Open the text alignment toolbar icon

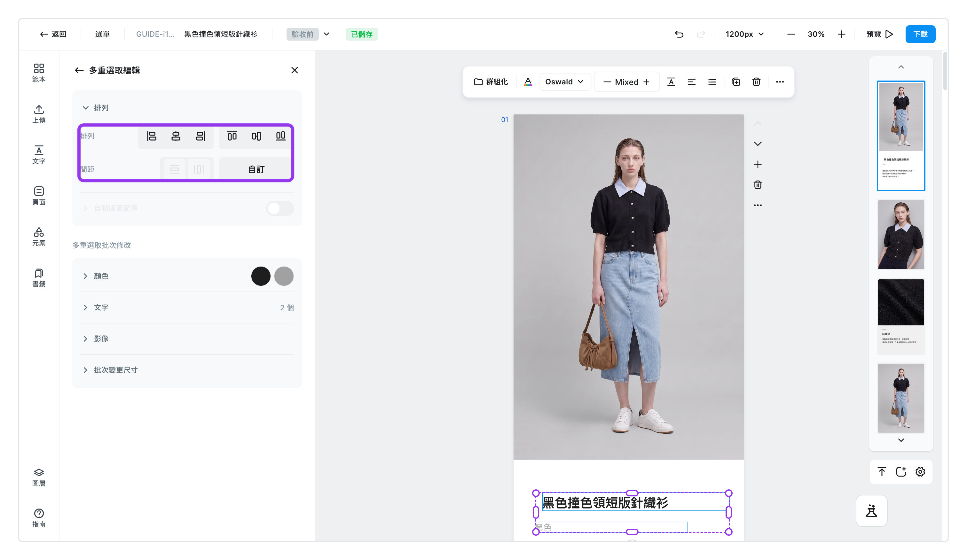pos(691,82)
